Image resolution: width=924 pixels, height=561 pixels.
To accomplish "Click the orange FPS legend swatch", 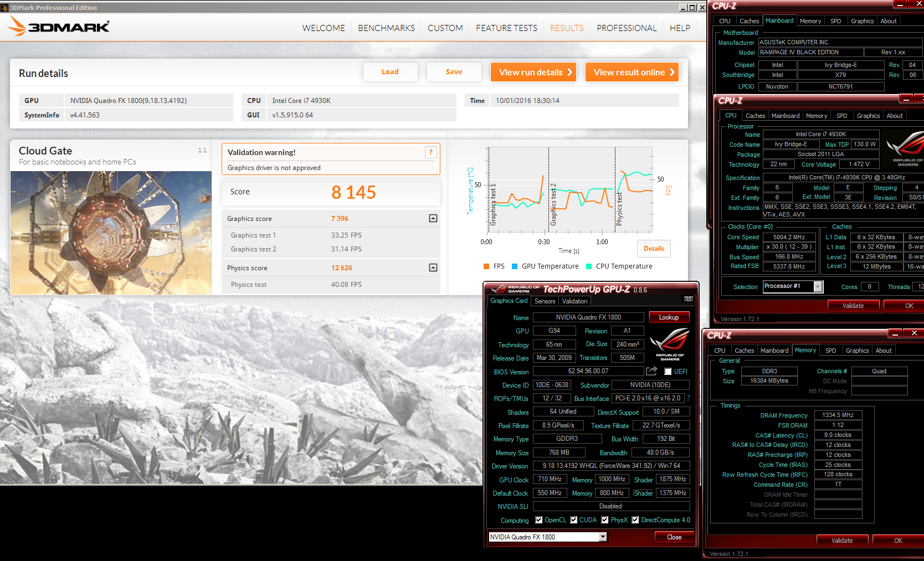I will (x=486, y=266).
